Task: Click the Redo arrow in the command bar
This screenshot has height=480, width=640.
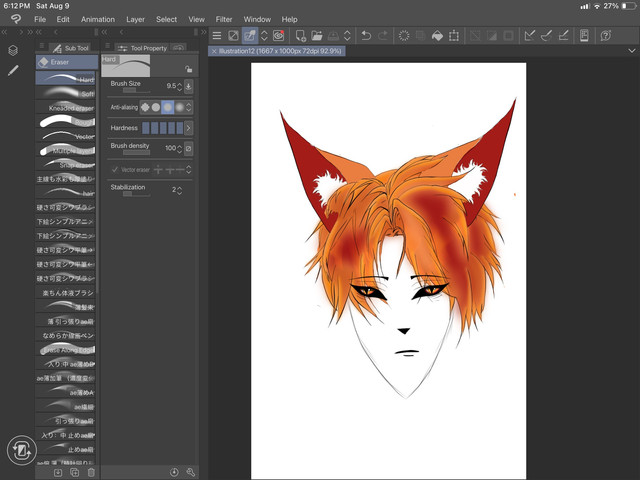Action: pos(384,36)
